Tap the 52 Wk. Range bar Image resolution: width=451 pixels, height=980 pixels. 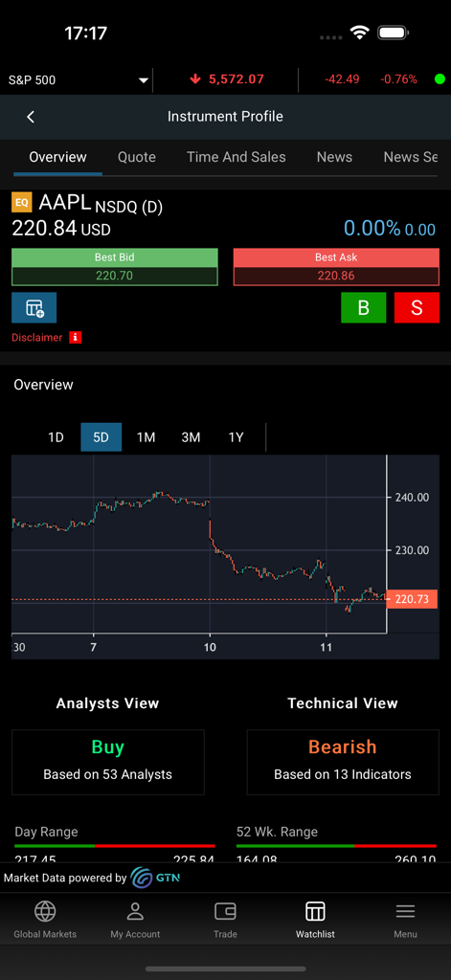(x=336, y=846)
